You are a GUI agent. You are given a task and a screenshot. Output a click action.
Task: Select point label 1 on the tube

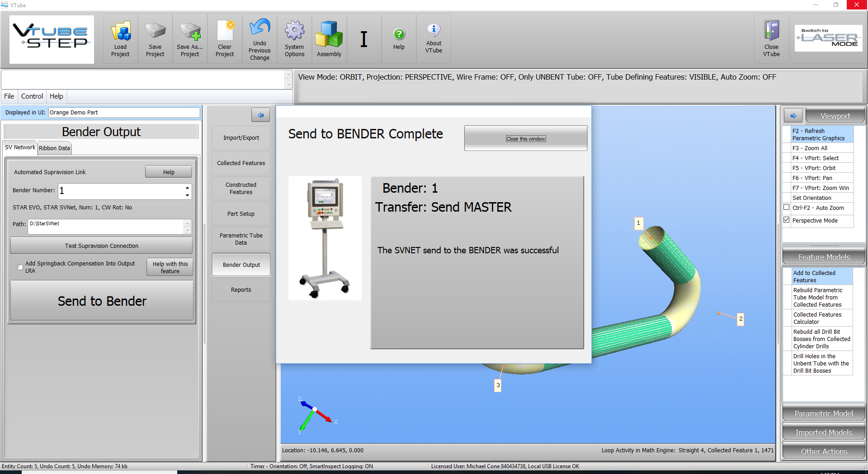tap(638, 223)
